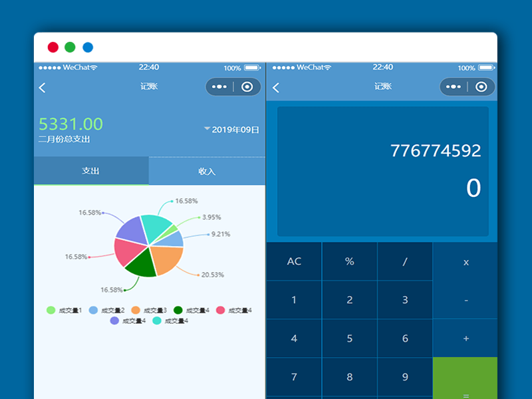
Task: Click the blue window dot
Action: point(88,47)
